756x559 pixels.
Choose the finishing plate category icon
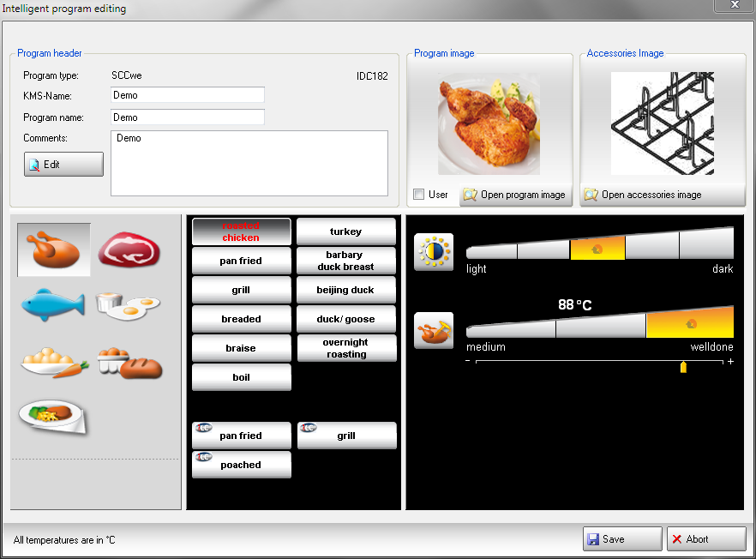54,417
